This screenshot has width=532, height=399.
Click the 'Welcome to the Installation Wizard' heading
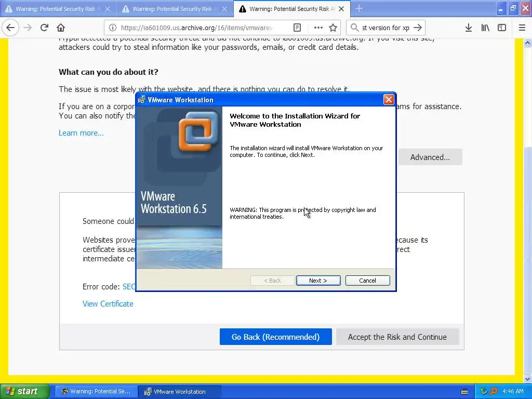pyautogui.click(x=295, y=120)
